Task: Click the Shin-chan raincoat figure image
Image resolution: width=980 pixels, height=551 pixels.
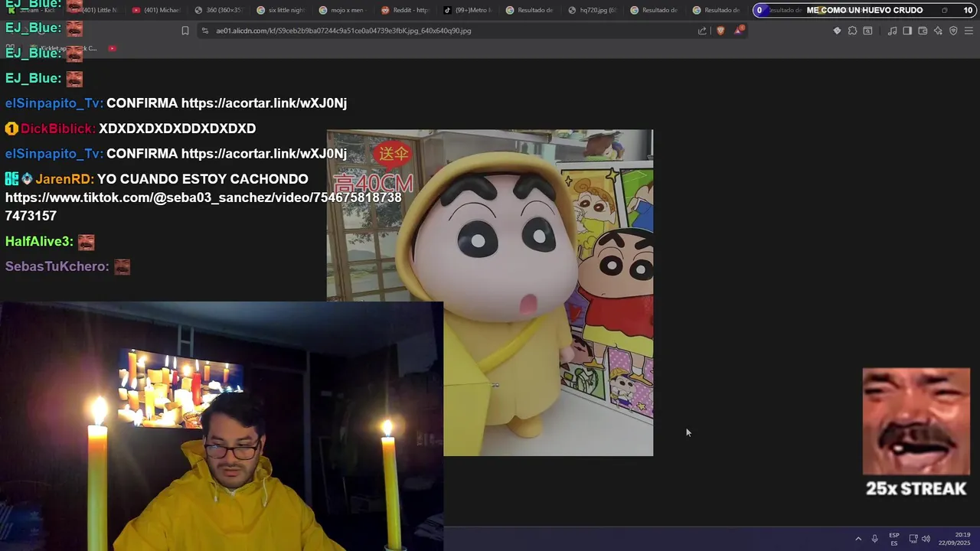Action: (490, 292)
